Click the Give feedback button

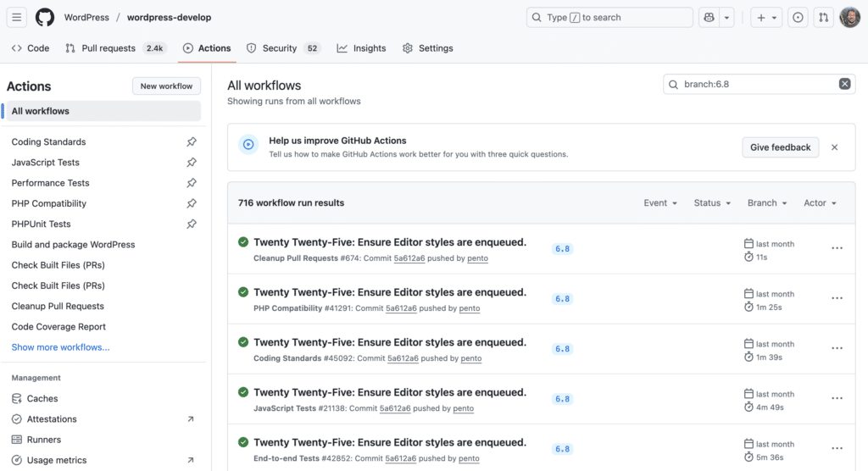coord(780,147)
